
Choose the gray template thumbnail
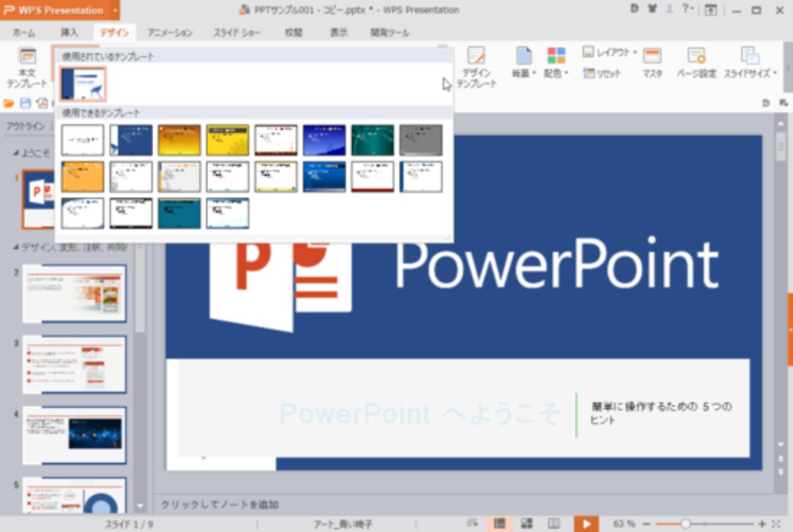(x=421, y=139)
